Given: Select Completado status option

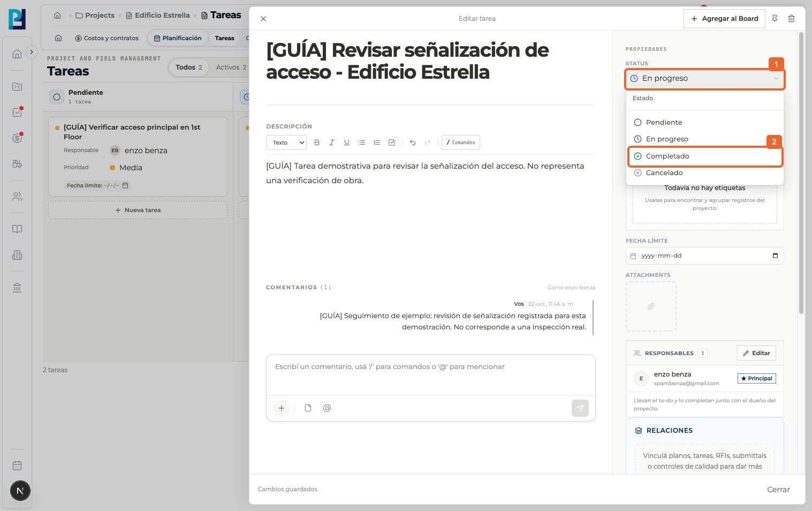Looking at the screenshot, I should [704, 156].
